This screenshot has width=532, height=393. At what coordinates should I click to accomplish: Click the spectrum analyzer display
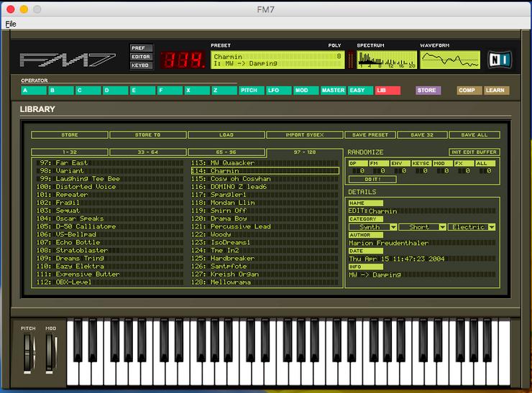pyautogui.click(x=386, y=60)
